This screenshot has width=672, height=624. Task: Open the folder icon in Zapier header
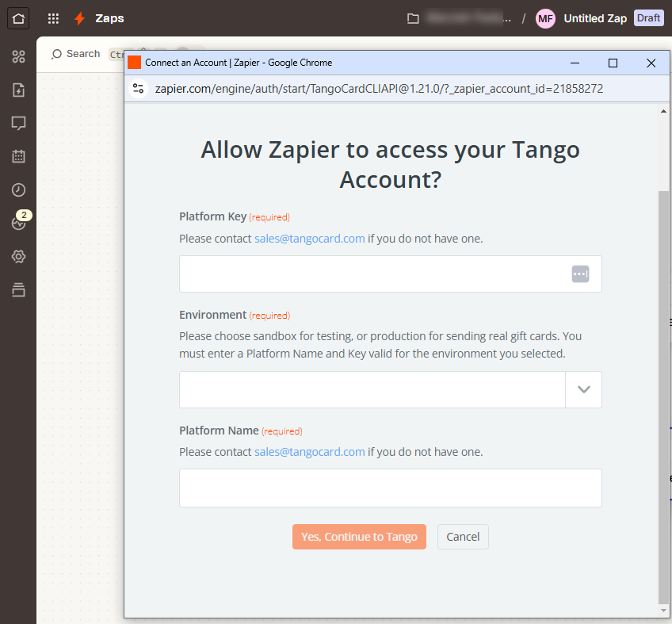click(413, 18)
